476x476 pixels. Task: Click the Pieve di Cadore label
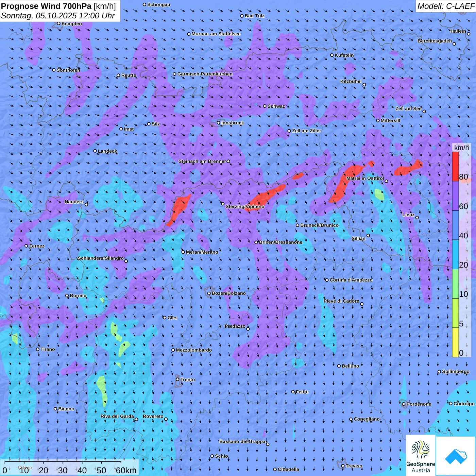coord(341,301)
